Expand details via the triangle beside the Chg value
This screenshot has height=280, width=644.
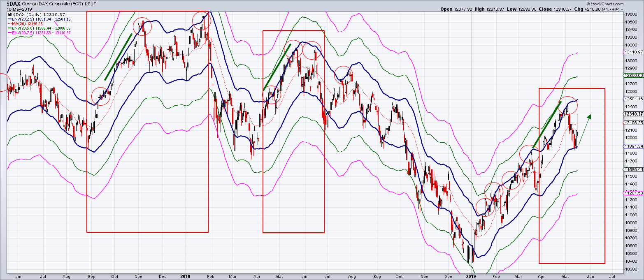click(x=622, y=9)
